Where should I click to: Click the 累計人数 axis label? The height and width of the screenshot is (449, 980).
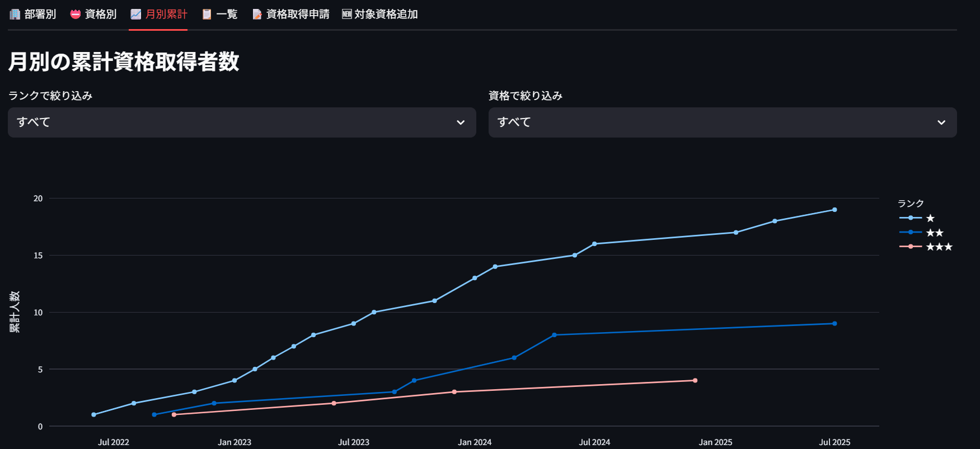pos(15,312)
